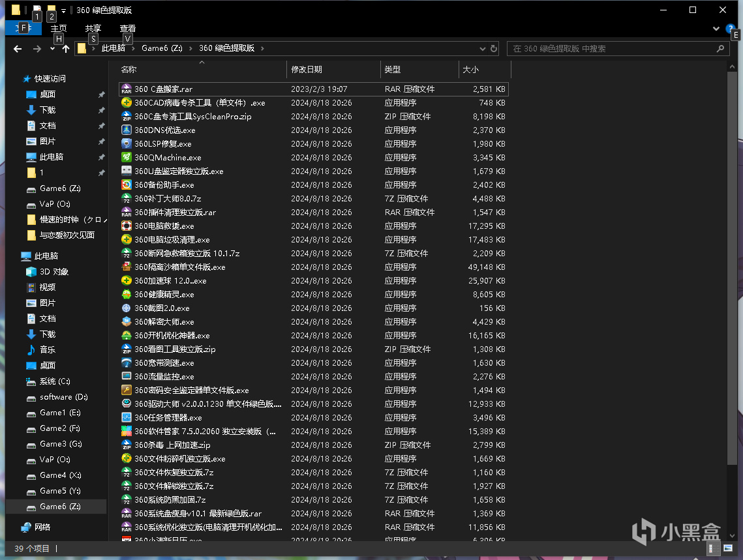The width and height of the screenshot is (743, 560).
Task: Select the 360密码安全鉴定器单文件版.exe icon
Action: click(x=126, y=390)
